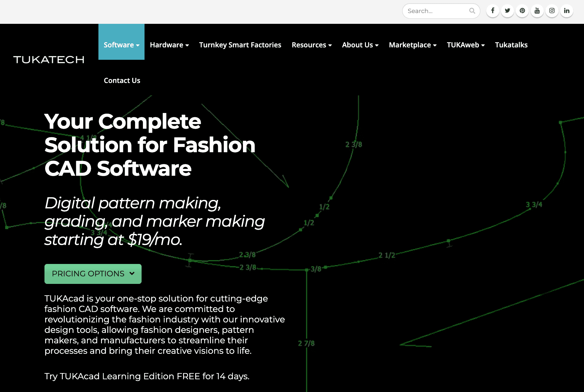Expand the Software menu
Image resolution: width=584 pixels, height=392 pixels.
tap(121, 42)
